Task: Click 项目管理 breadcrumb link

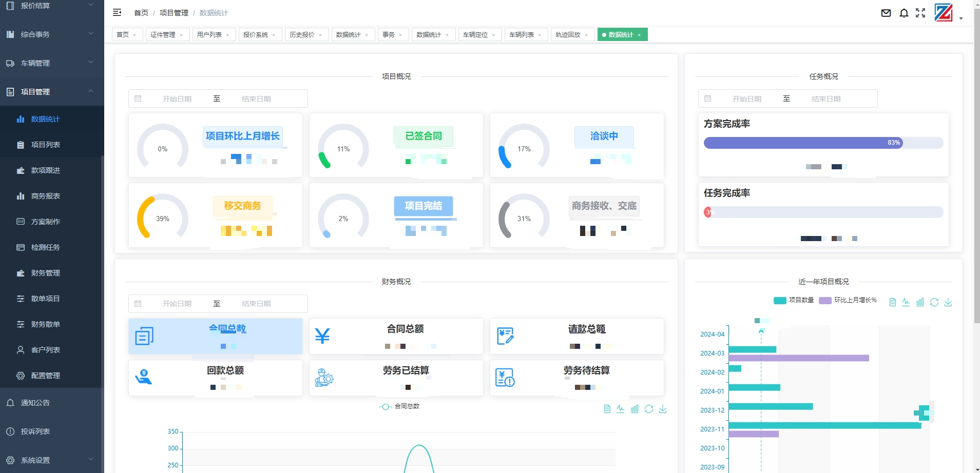Action: (x=174, y=13)
